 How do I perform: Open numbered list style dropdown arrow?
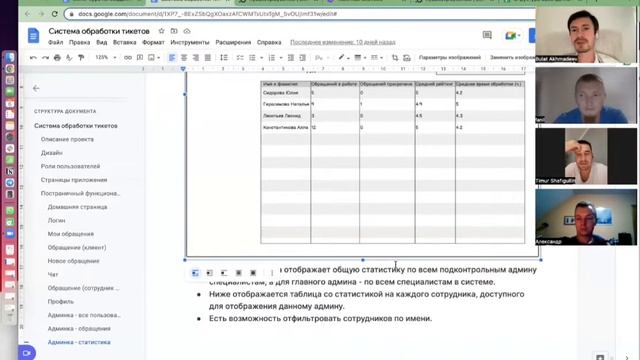(x=281, y=58)
